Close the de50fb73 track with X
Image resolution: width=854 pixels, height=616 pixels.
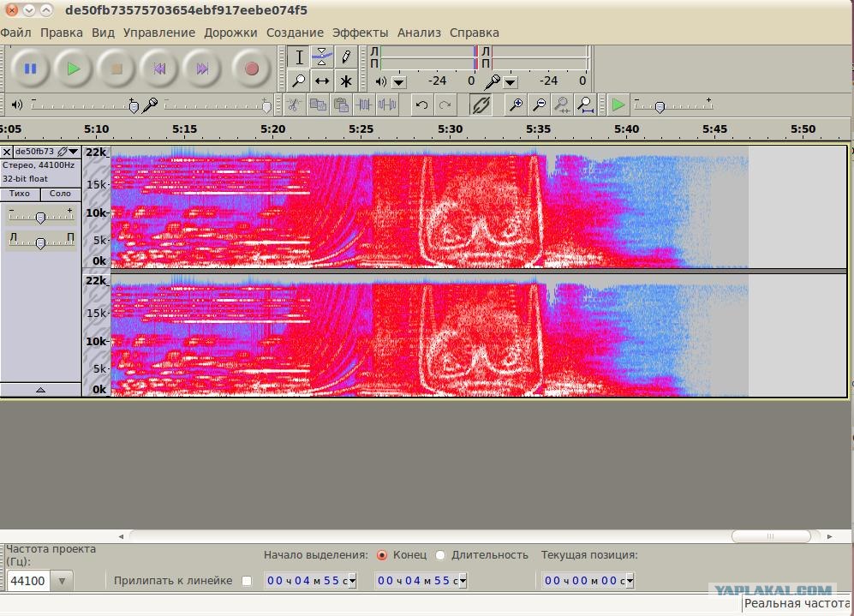(x=7, y=152)
